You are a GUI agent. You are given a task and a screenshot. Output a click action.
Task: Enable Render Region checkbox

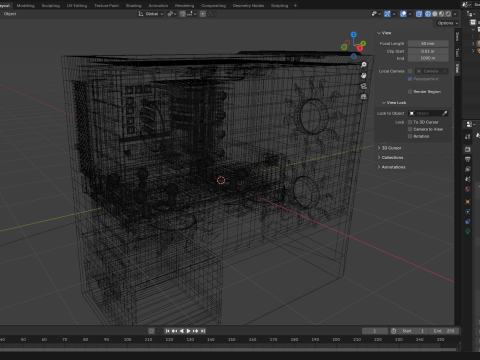click(410, 92)
